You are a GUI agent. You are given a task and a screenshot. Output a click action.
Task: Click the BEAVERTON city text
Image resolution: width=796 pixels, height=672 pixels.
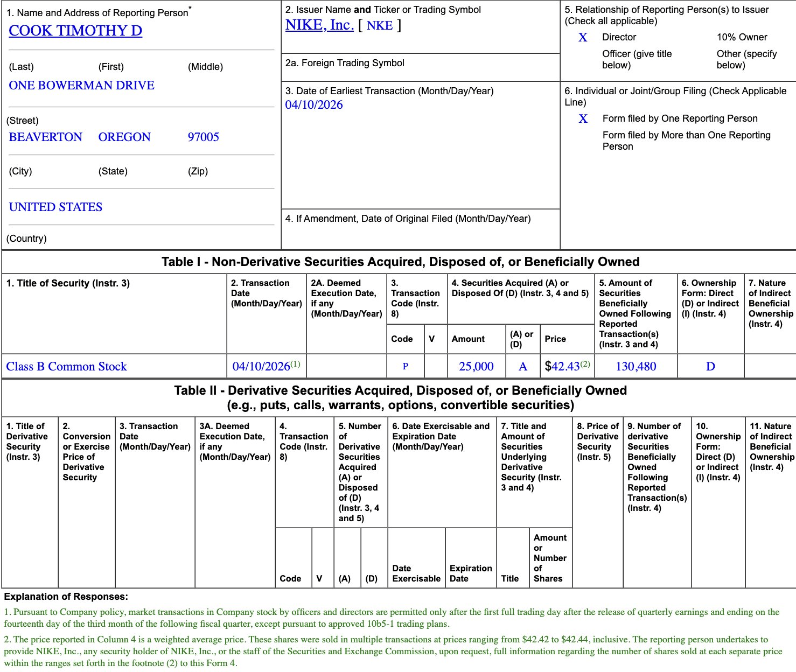(46, 137)
